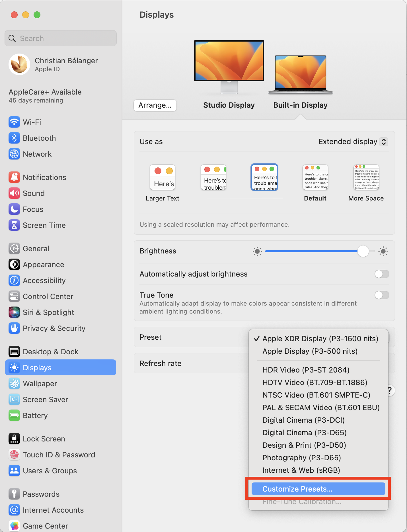
Task: Select HDTV Video (BT.709-BT.1886) preset
Action: [x=318, y=382]
